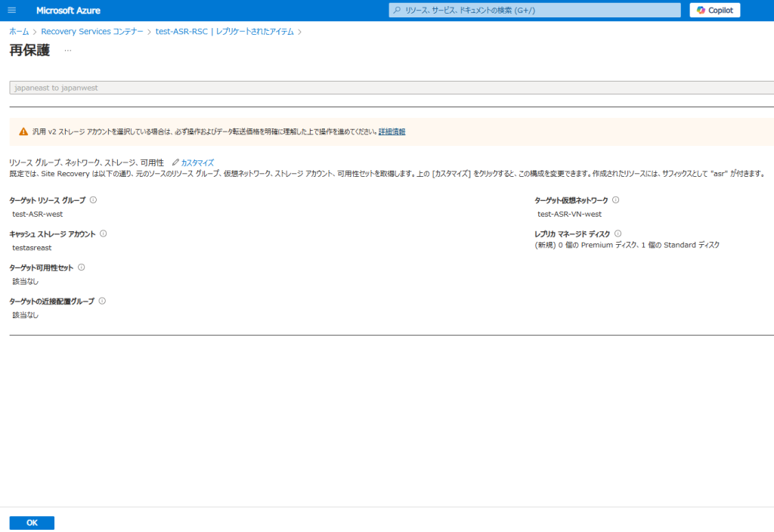774x532 pixels.
Task: Show info tooltip for キャッシュ ストレージ アカウント
Action: pyautogui.click(x=103, y=234)
